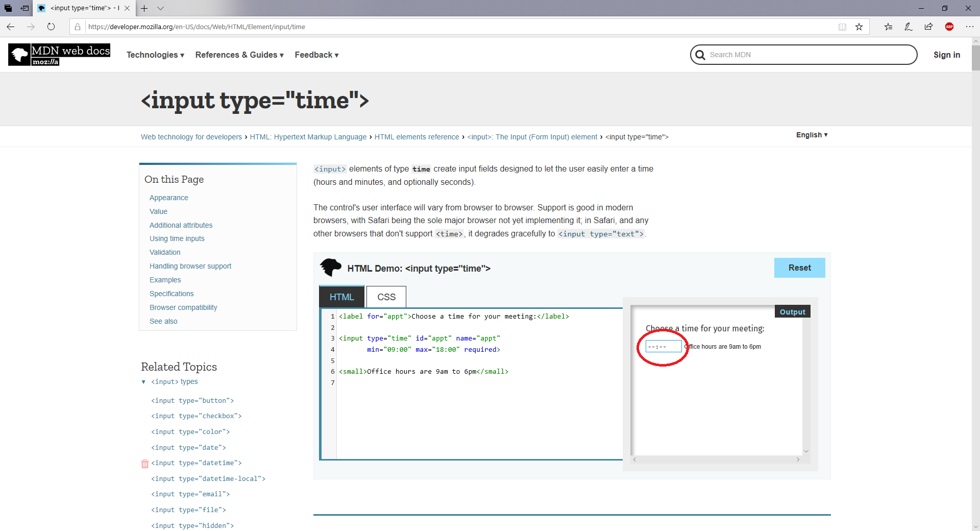Screen dimensions: 980x531
Task: Collapse the input types list triangle
Action: pos(143,382)
